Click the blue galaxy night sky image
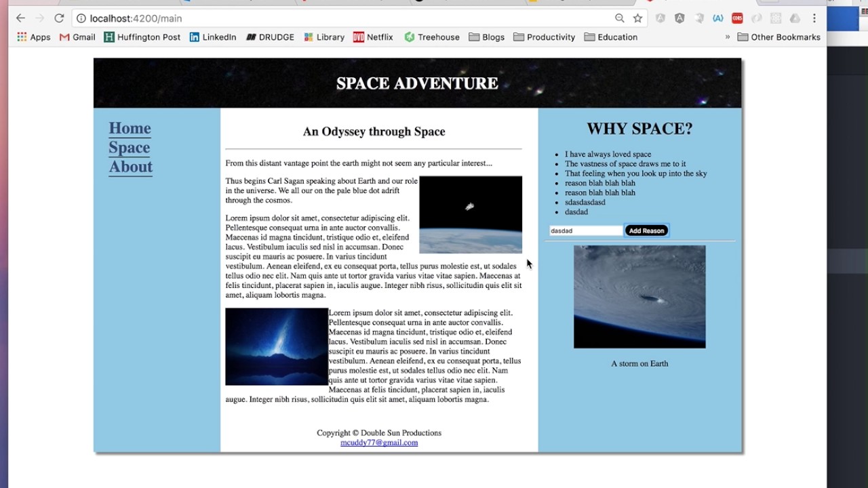The width and height of the screenshot is (868, 488). (x=277, y=346)
